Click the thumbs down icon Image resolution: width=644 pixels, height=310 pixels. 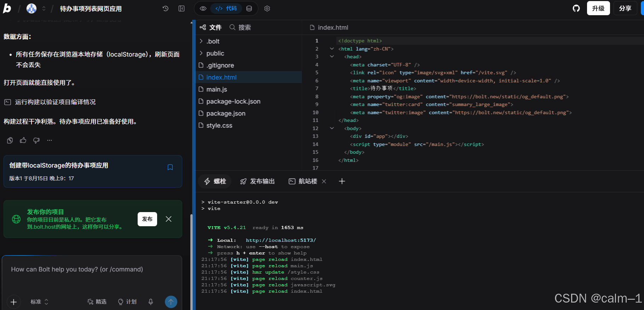[x=36, y=140]
